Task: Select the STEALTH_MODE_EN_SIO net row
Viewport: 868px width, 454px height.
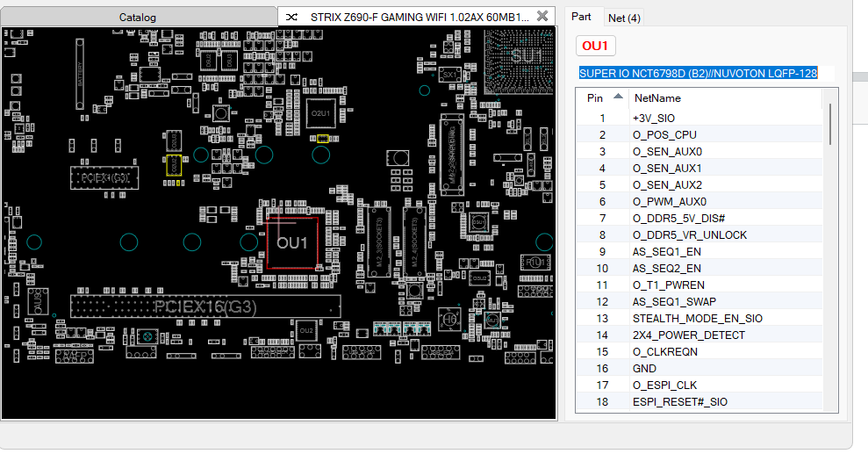Action: pos(699,319)
